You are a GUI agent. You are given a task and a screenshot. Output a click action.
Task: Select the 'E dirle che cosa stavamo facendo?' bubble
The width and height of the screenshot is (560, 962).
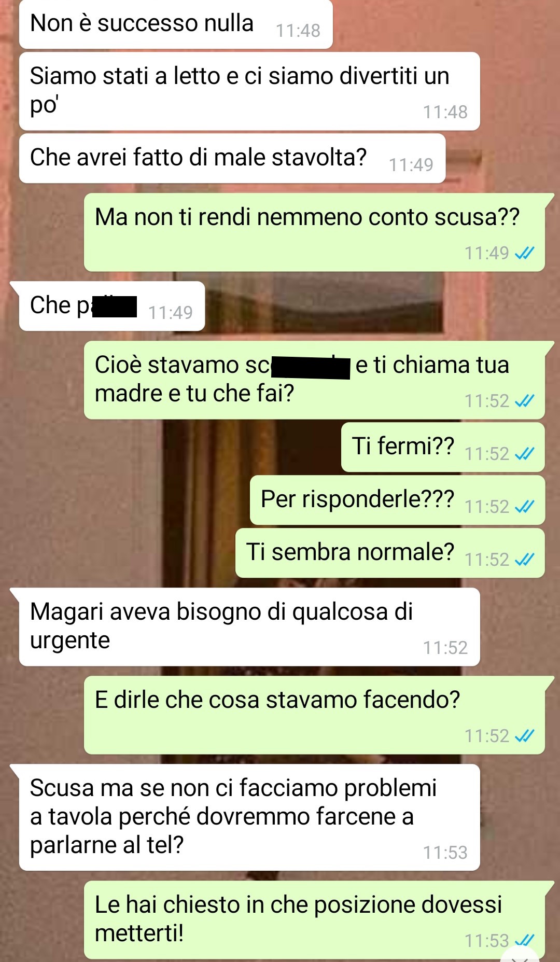[x=315, y=715]
